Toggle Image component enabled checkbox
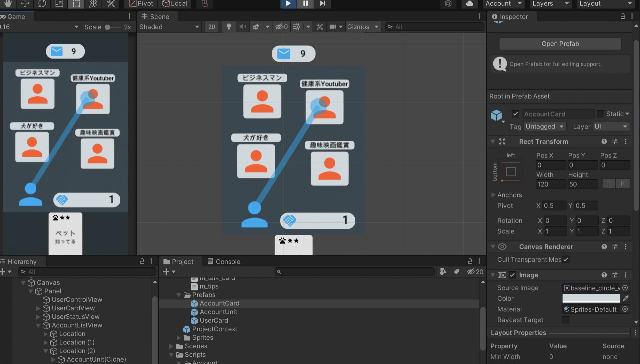The width and height of the screenshot is (640, 364). pyautogui.click(x=512, y=275)
